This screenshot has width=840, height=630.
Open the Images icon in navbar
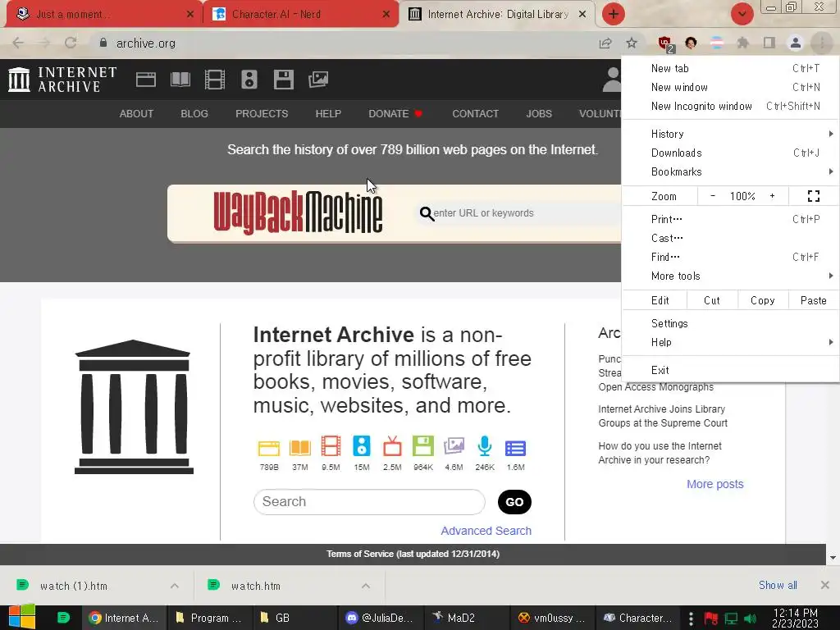click(318, 80)
